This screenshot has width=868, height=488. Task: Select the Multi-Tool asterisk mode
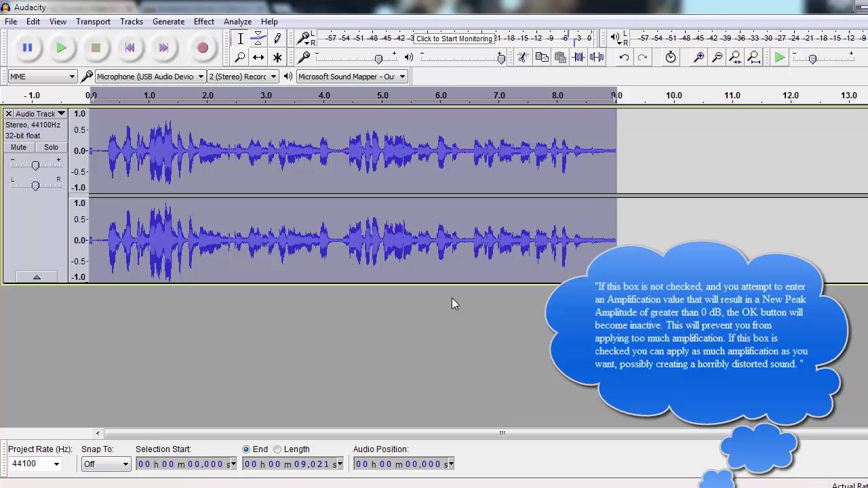pyautogui.click(x=277, y=58)
